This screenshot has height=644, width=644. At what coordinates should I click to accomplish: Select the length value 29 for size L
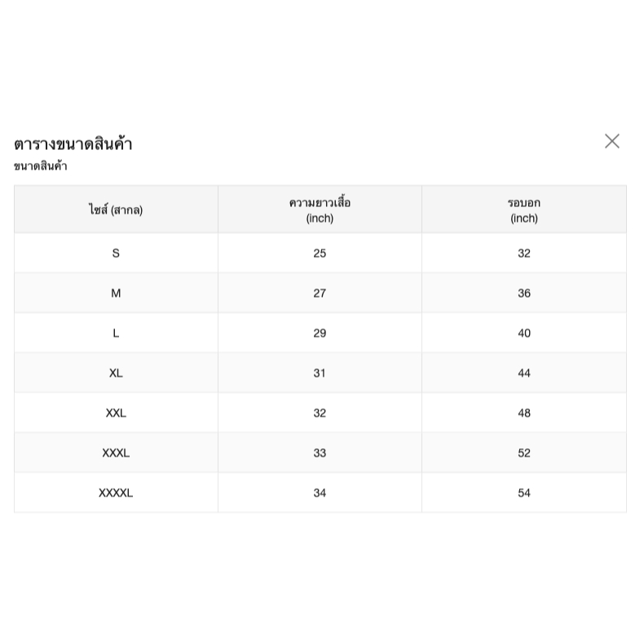[320, 333]
